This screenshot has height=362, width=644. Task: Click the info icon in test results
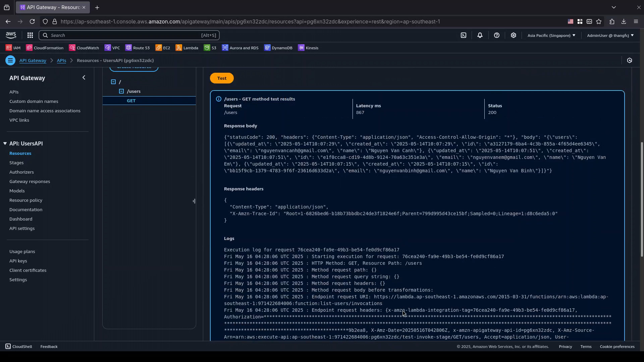219,99
